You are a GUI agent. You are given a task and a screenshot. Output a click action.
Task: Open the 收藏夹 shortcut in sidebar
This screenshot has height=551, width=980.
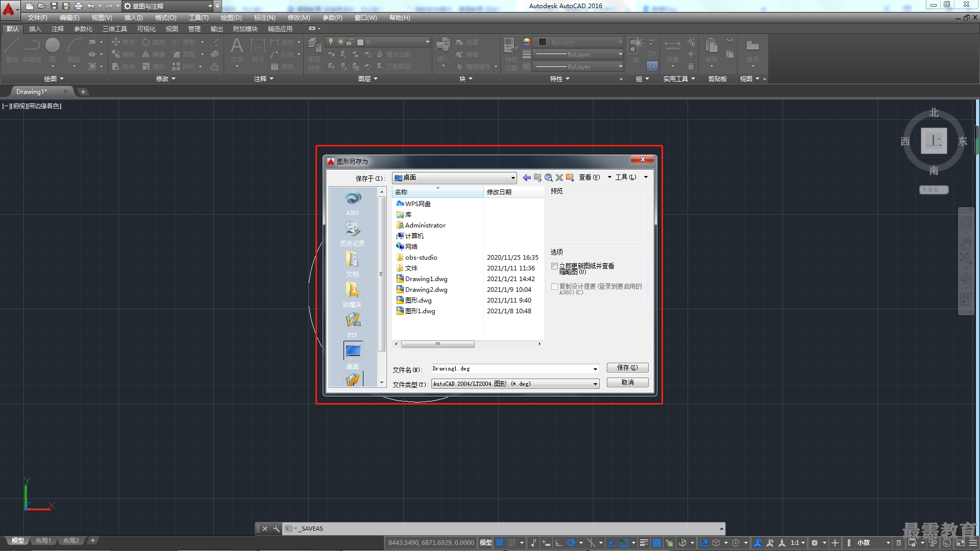tap(353, 295)
